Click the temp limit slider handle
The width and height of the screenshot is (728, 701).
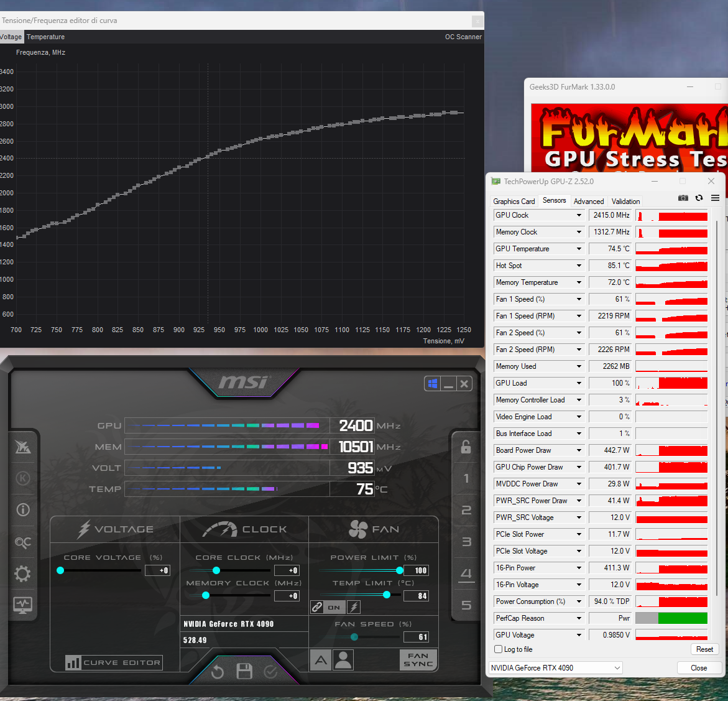(387, 595)
